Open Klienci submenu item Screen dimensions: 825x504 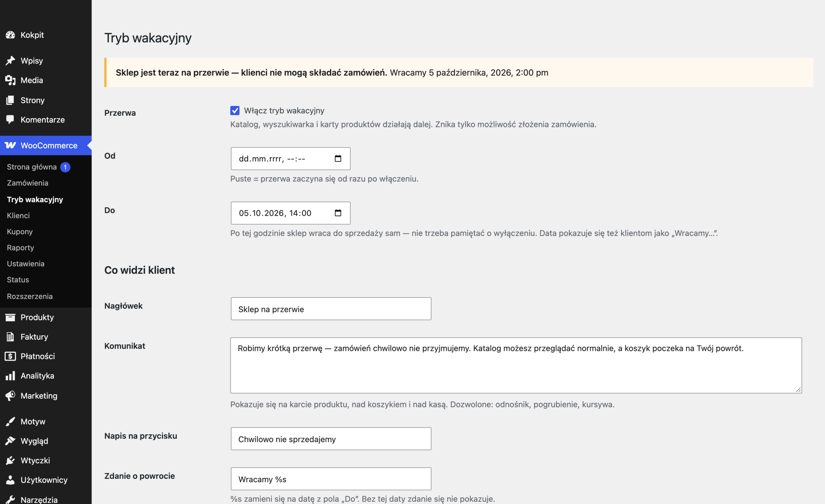(x=18, y=215)
